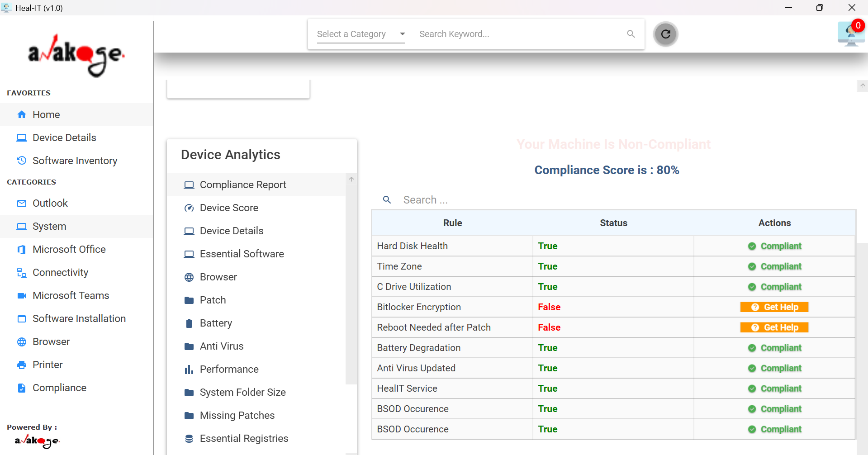868x455 pixels.
Task: Click the System Folder Size folder icon
Action: [189, 393]
